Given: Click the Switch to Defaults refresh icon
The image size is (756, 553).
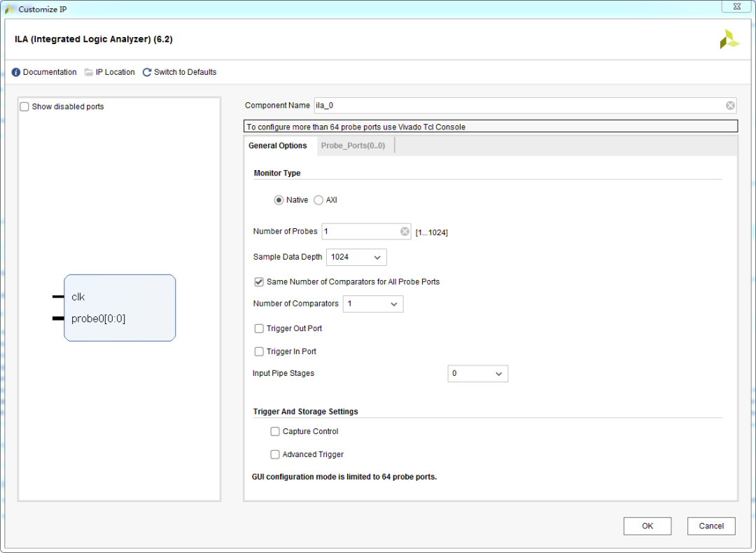Looking at the screenshot, I should (147, 72).
